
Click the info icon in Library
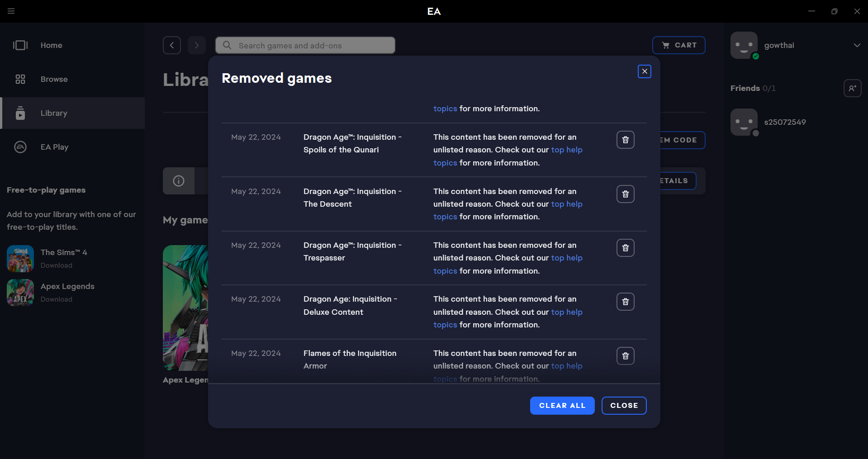(179, 181)
